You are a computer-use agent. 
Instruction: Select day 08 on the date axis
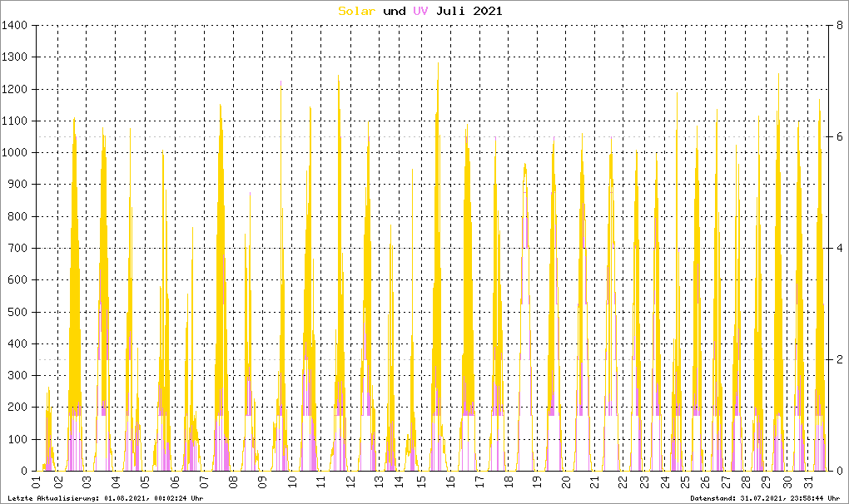click(234, 483)
